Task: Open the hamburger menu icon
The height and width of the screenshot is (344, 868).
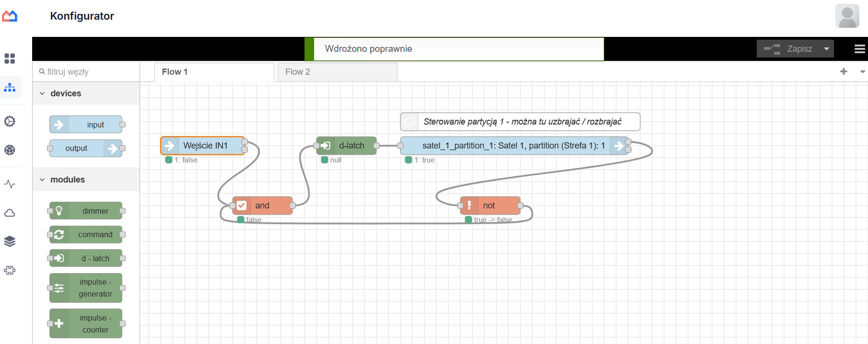Action: [x=859, y=49]
